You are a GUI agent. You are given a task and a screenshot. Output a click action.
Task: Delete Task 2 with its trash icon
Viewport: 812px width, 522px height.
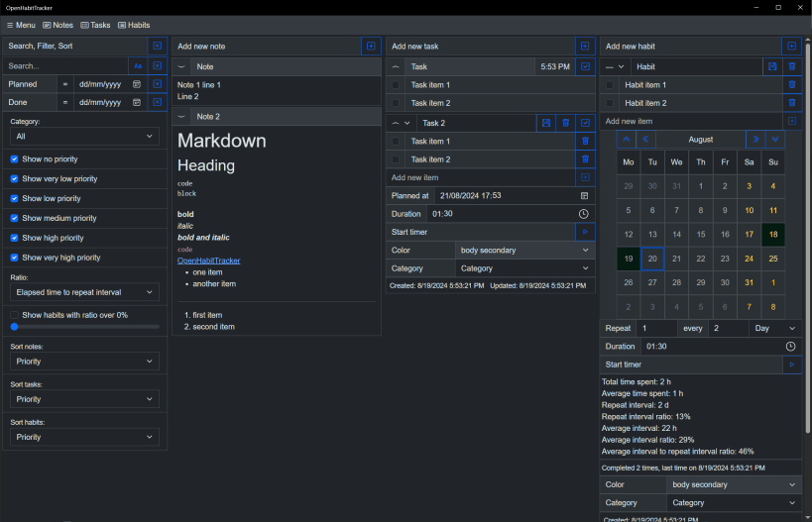[565, 123]
